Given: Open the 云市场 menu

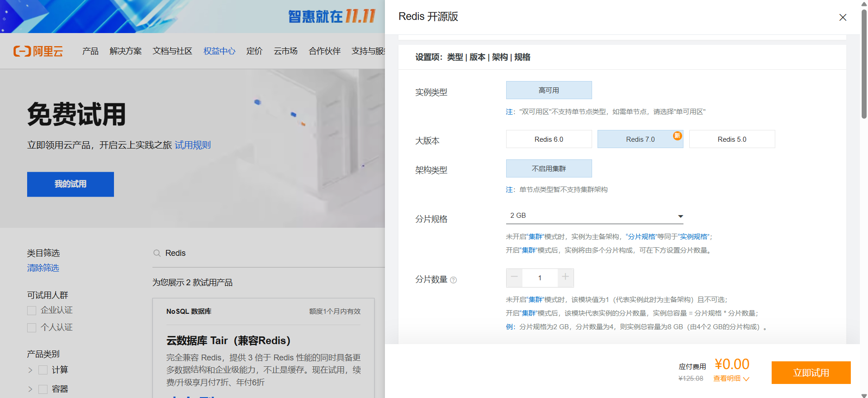Looking at the screenshot, I should click(285, 51).
